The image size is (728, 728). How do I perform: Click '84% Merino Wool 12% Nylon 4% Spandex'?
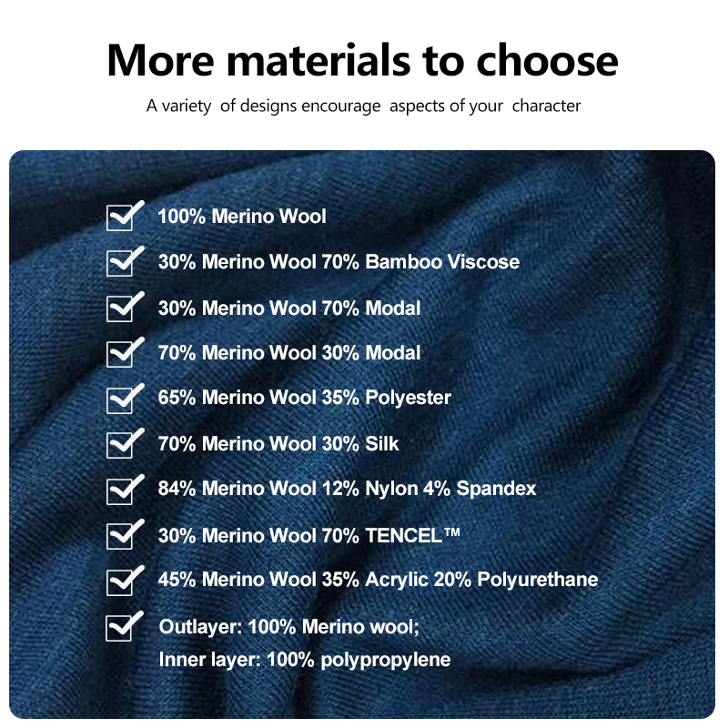pos(347,489)
